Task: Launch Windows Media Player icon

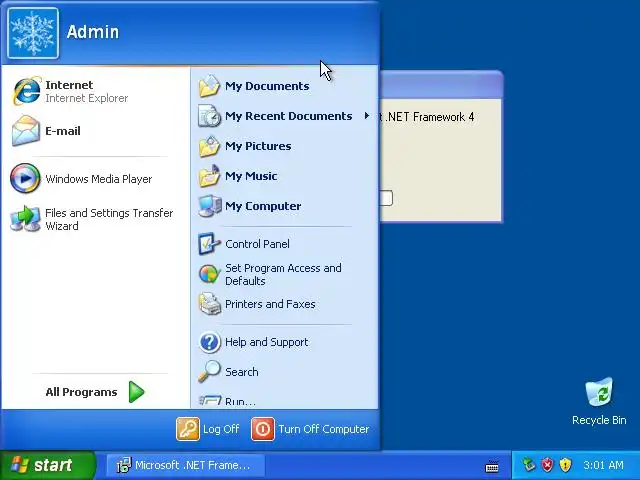Action: [x=25, y=178]
